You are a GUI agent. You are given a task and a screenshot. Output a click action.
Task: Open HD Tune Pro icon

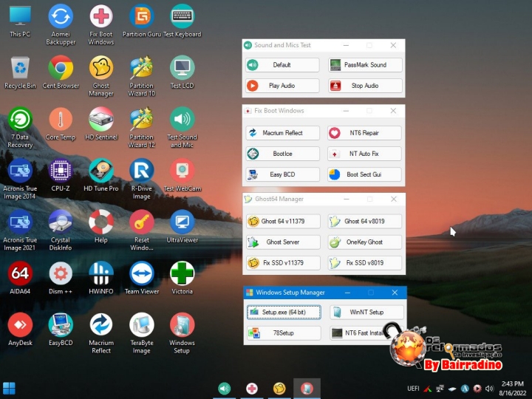click(x=100, y=175)
